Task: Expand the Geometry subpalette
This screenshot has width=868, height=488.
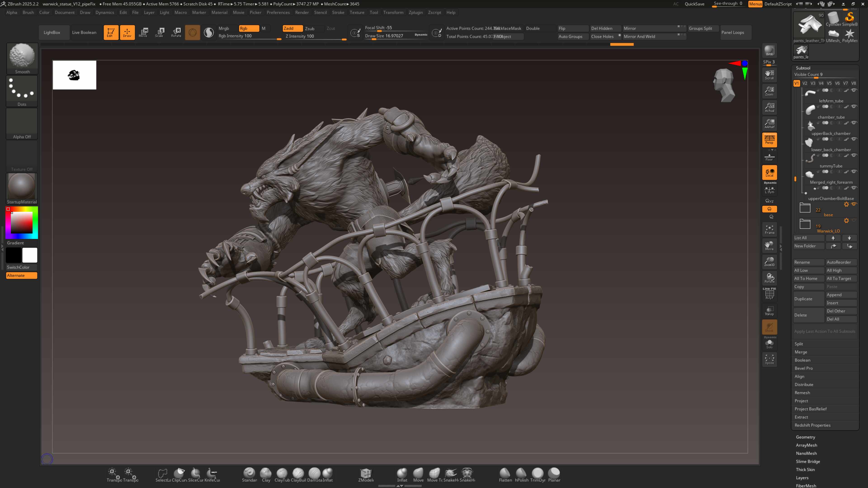Action: click(805, 437)
